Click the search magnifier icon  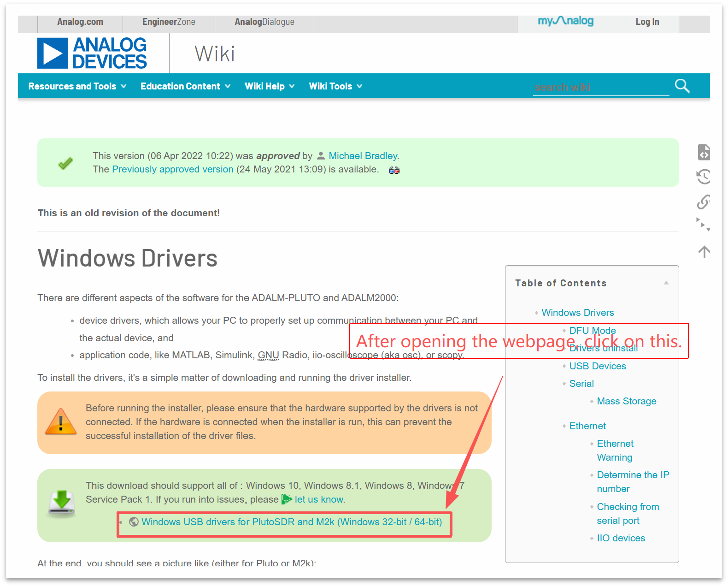(x=682, y=86)
